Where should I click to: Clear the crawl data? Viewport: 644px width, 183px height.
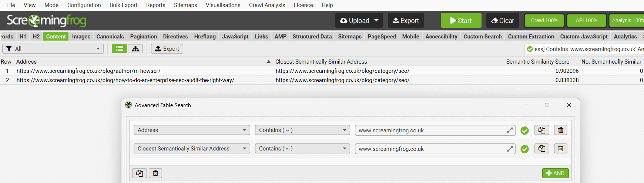point(503,21)
